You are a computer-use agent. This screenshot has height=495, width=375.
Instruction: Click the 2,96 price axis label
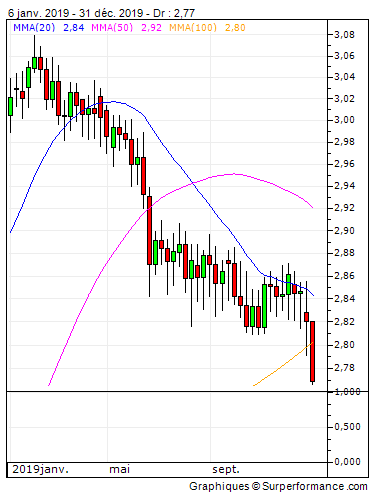click(344, 164)
